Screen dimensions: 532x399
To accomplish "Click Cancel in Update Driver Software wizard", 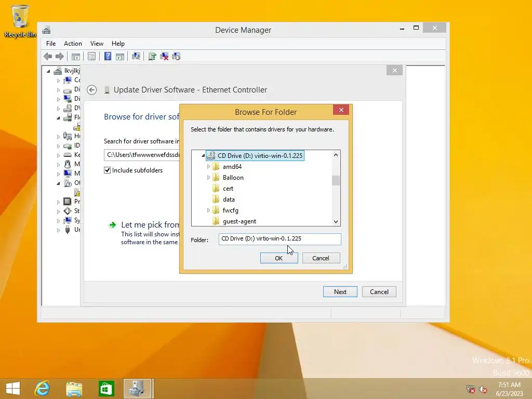I will (379, 292).
